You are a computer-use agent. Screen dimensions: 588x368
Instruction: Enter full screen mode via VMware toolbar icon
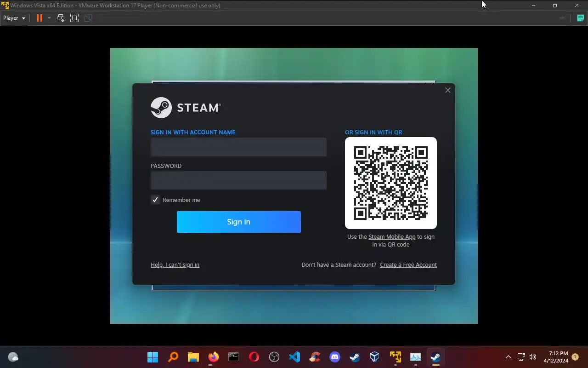point(74,18)
